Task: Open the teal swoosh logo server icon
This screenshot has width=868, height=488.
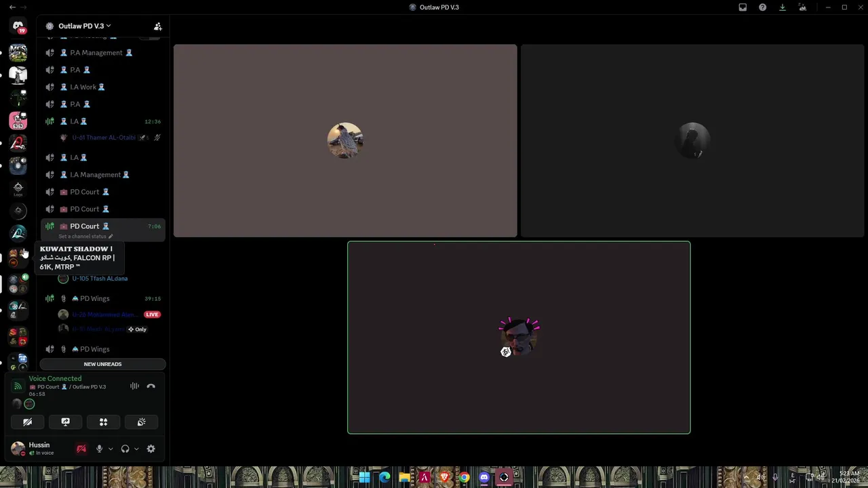Action: click(x=18, y=233)
